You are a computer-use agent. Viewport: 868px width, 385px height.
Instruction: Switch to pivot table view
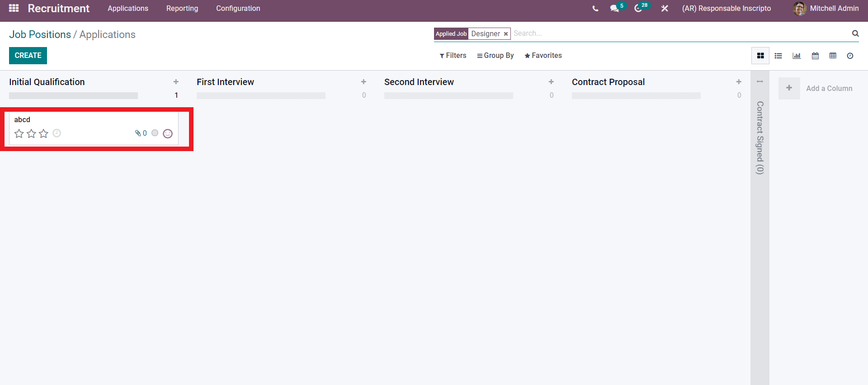point(833,56)
